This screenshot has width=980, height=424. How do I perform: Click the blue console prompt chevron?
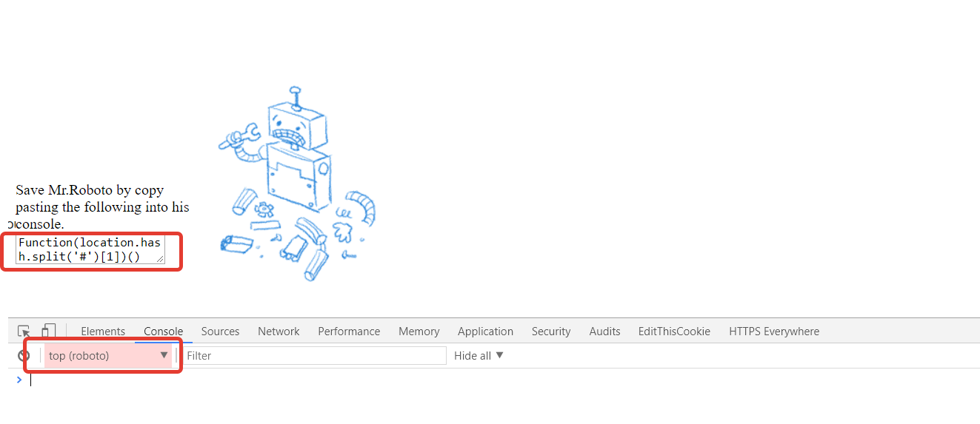tap(19, 380)
